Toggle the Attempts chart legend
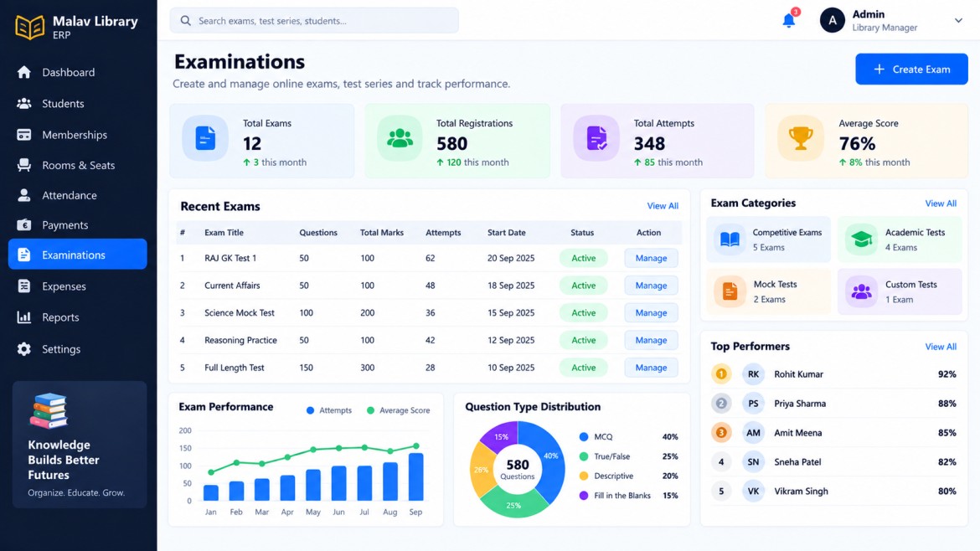The image size is (980, 551). 328,410
